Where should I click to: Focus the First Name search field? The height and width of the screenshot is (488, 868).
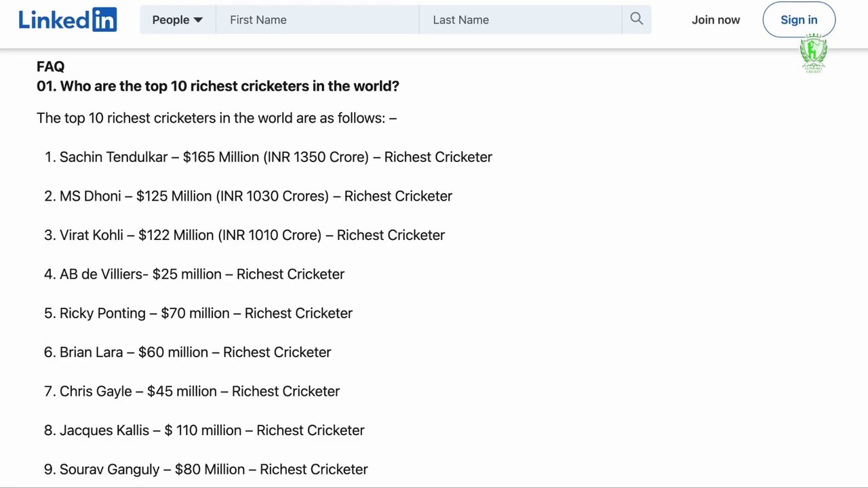pos(317,20)
